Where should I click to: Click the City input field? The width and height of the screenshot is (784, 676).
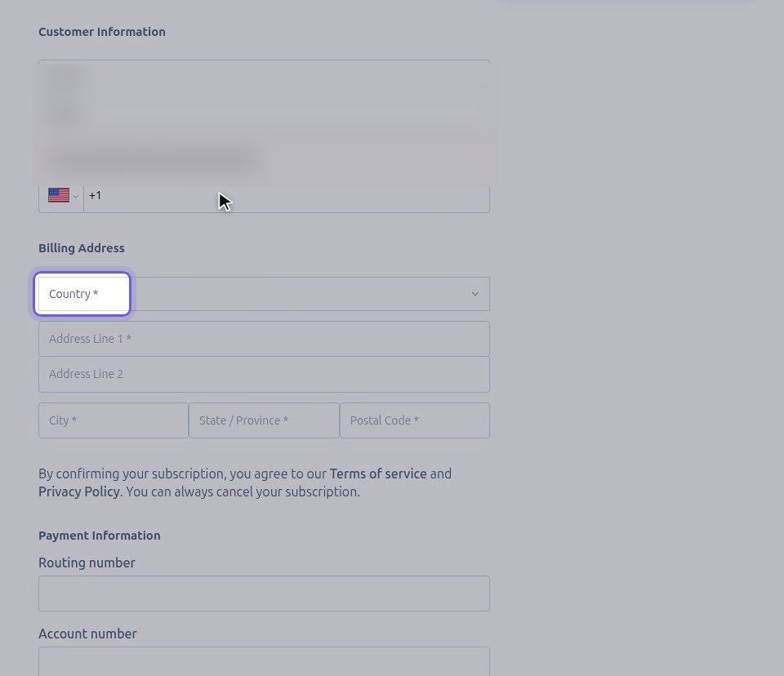tap(114, 420)
